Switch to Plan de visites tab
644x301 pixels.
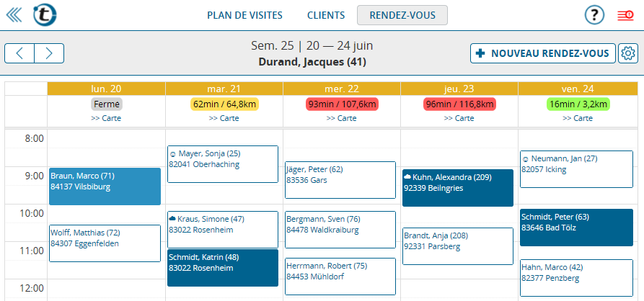point(244,16)
